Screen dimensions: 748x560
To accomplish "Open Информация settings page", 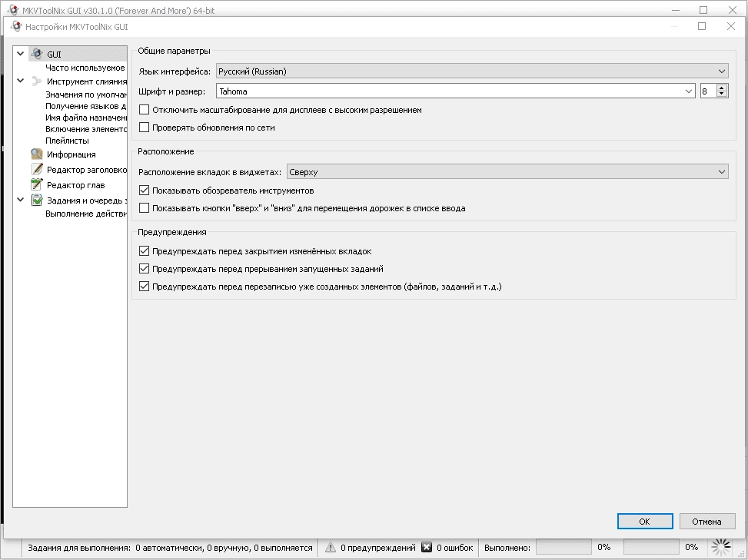I will click(71, 154).
